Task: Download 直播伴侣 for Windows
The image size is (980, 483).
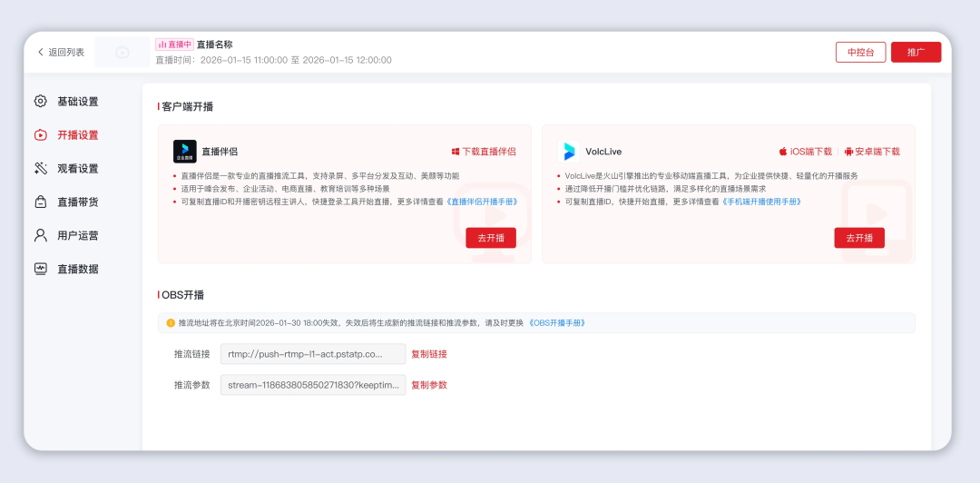Action: pos(484,152)
